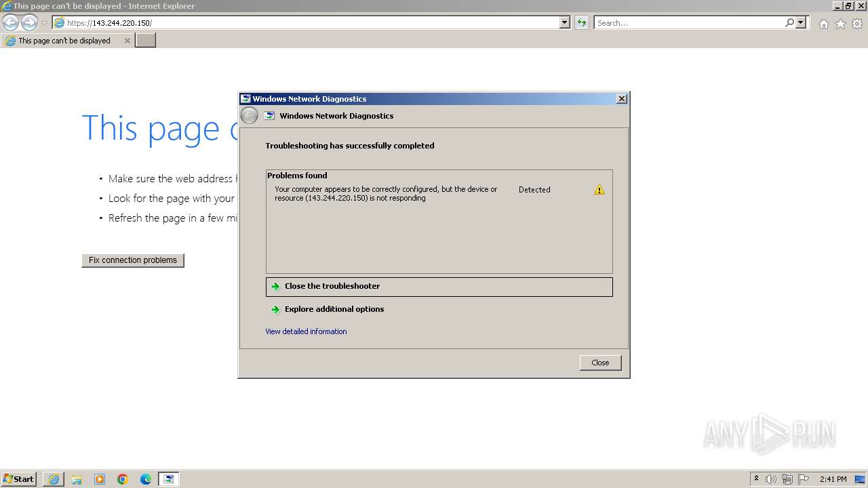The height and width of the screenshot is (488, 868).
Task: Choose Explore additional options
Action: click(x=439, y=309)
